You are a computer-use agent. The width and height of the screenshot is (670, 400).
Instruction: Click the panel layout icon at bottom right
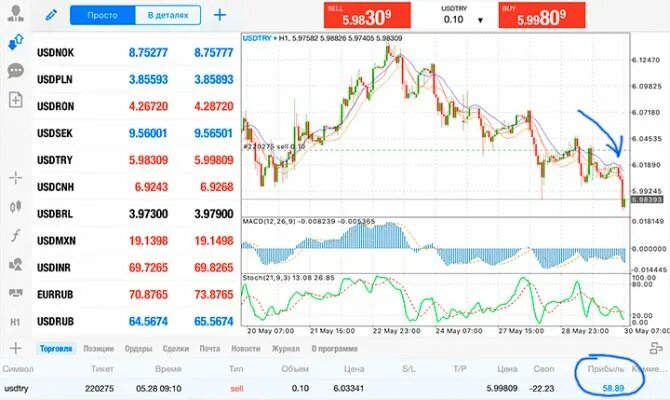click(656, 348)
